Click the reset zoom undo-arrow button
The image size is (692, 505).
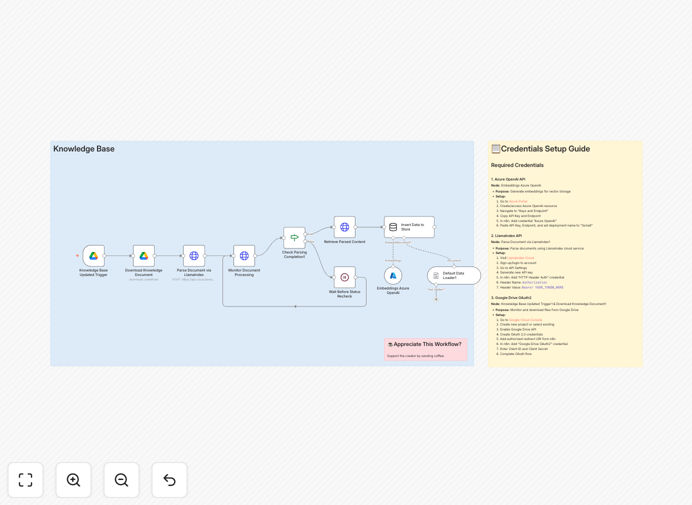pos(169,480)
